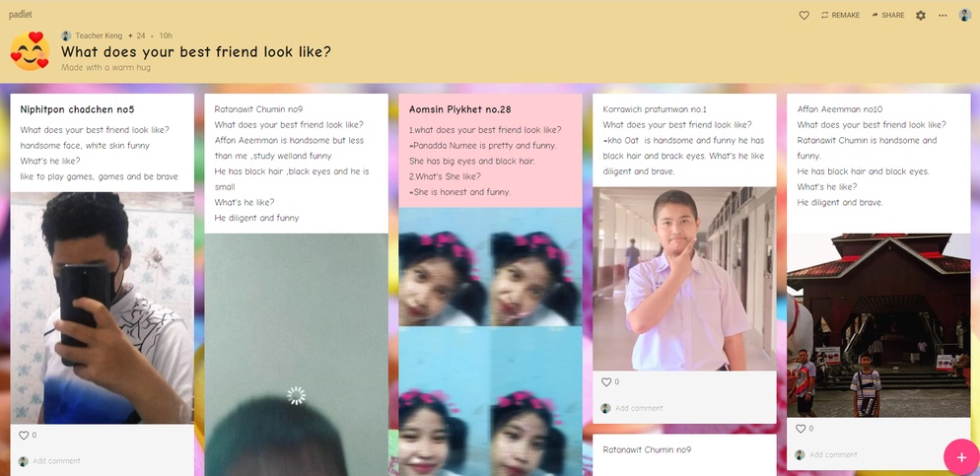This screenshot has width=980, height=476.
Task: Click the commenter avatar in Affan's comment row
Action: pos(800,454)
